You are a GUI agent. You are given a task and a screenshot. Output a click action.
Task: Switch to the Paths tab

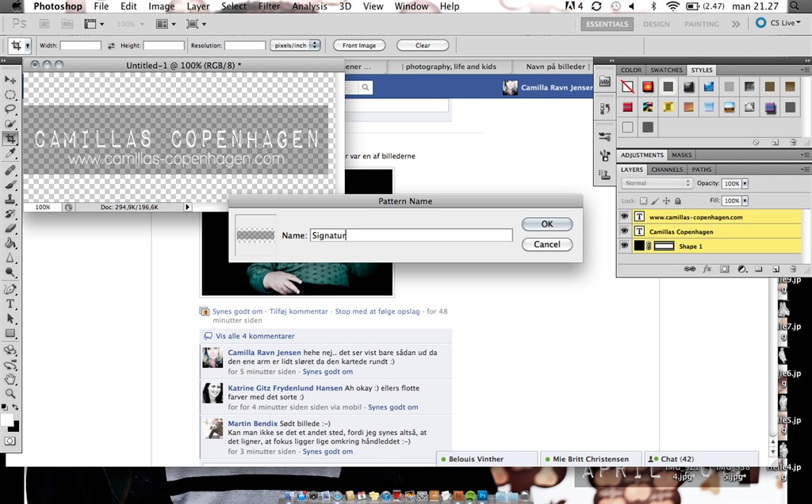pyautogui.click(x=701, y=170)
